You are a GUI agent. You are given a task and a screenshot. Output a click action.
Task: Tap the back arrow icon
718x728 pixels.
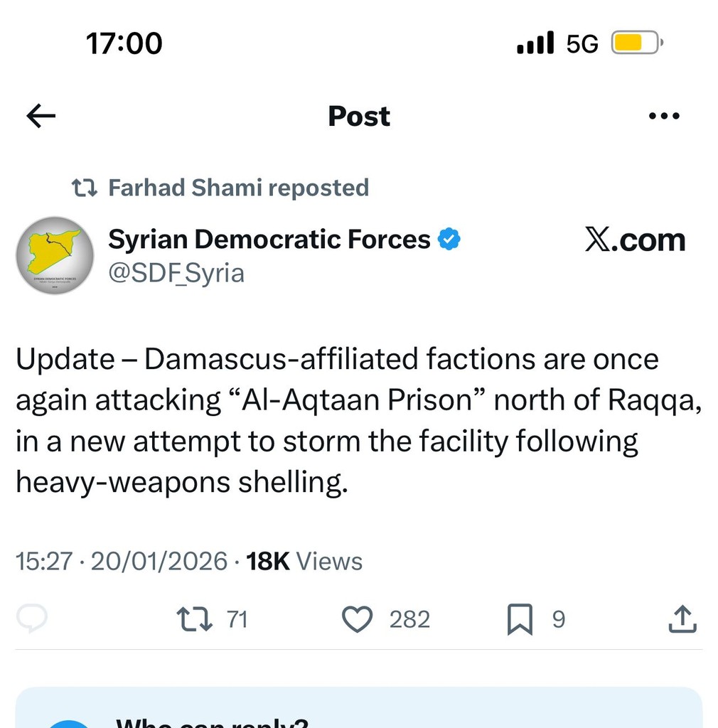point(41,116)
